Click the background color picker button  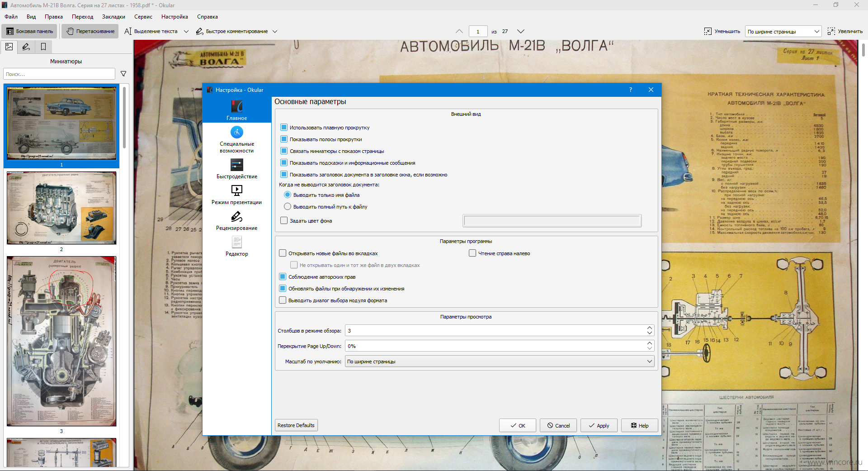(552, 221)
